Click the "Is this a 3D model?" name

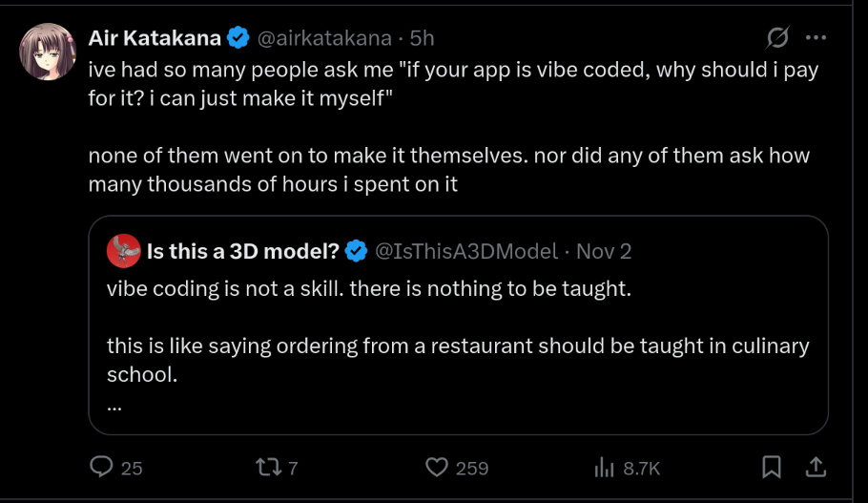(243, 251)
